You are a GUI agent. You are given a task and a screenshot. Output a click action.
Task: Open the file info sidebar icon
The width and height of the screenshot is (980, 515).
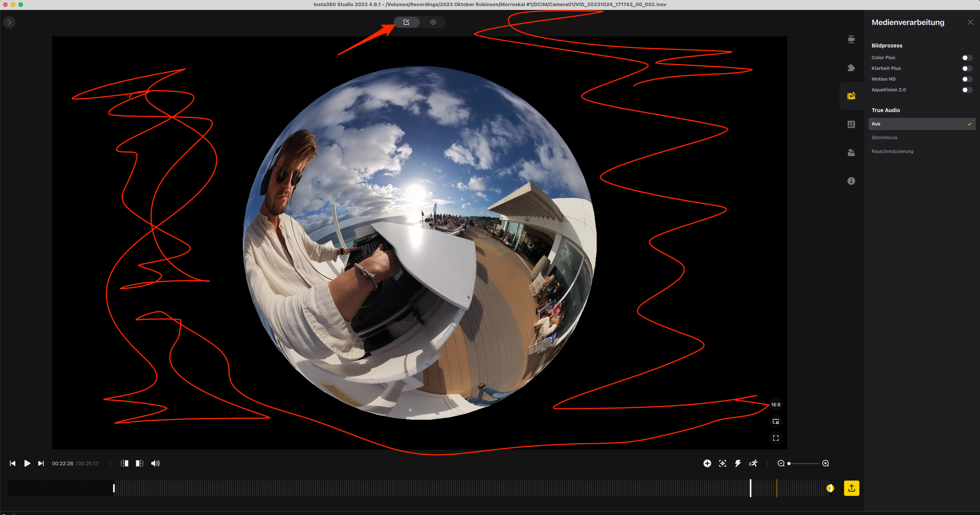[x=851, y=181]
